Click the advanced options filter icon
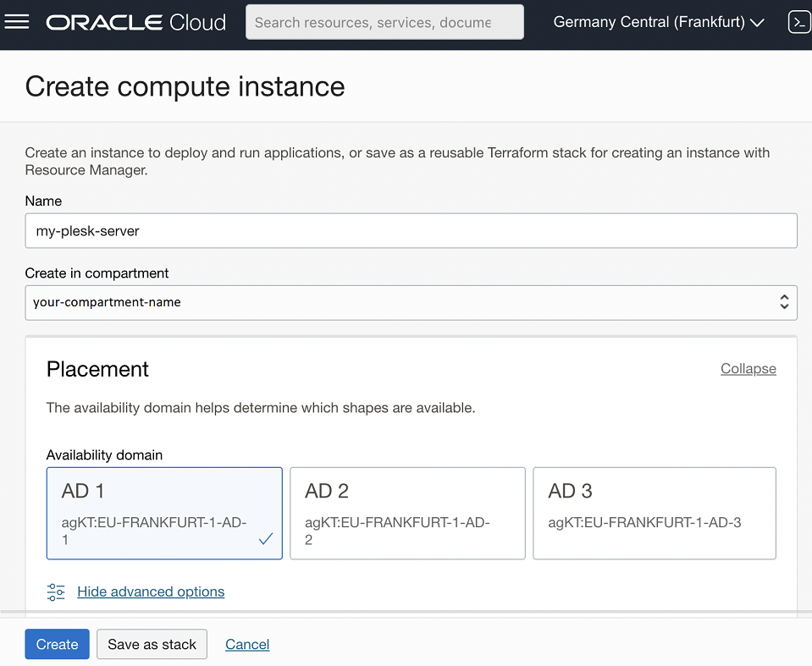Viewport: 812px width, 666px height. (56, 592)
